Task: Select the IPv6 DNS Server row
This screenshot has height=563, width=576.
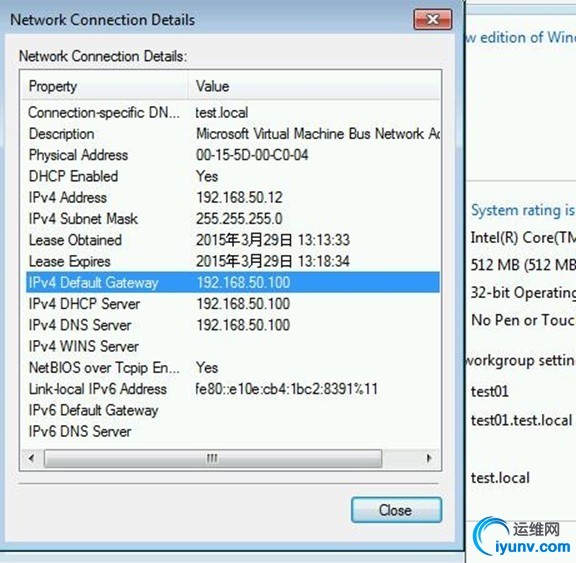Action: coord(233,432)
